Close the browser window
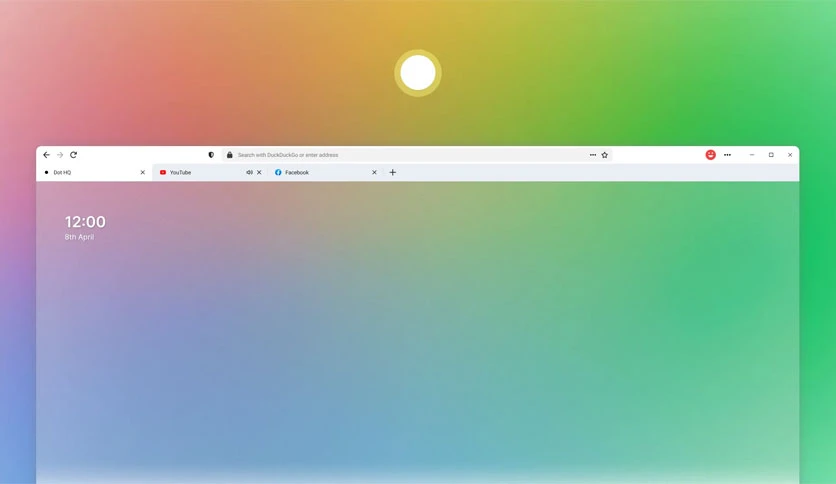The height and width of the screenshot is (484, 836). click(x=790, y=155)
